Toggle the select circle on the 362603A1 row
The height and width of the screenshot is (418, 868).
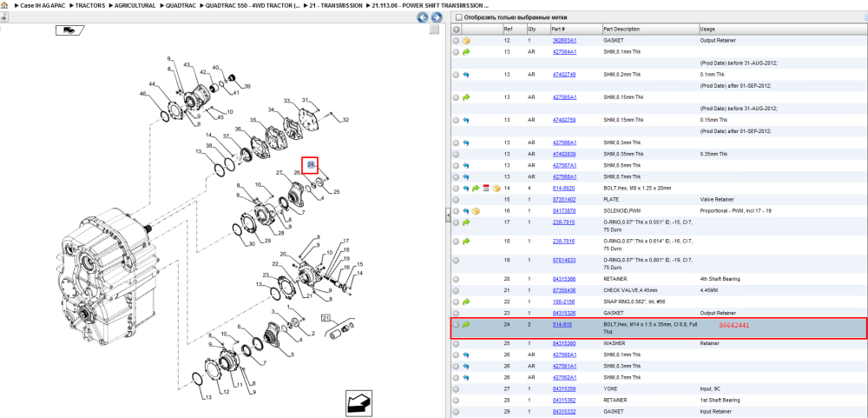457,41
